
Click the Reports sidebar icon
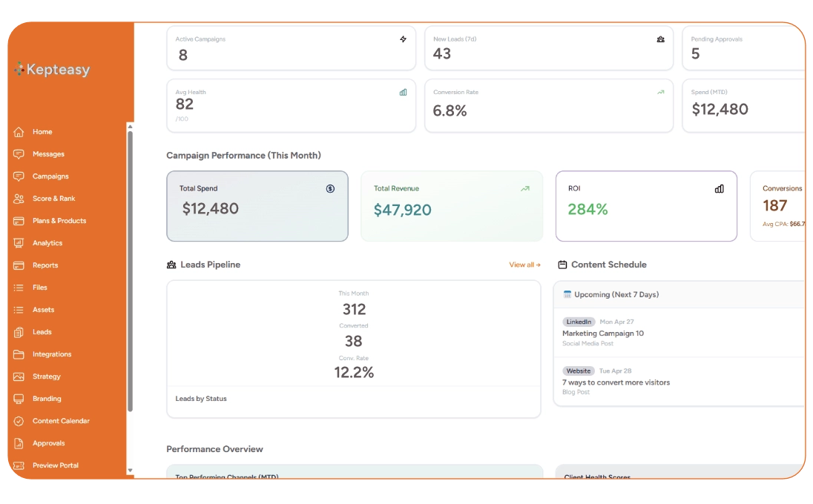(19, 266)
